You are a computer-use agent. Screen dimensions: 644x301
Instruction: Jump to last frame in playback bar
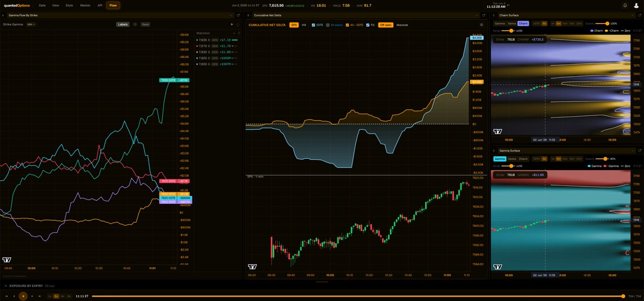pyautogui.click(x=40, y=296)
